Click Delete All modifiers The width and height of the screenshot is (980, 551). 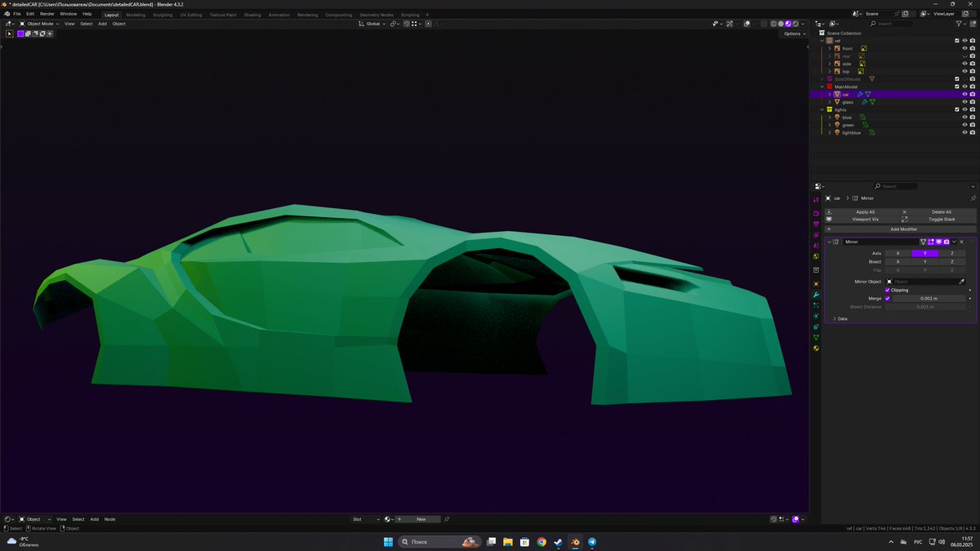pos(938,211)
